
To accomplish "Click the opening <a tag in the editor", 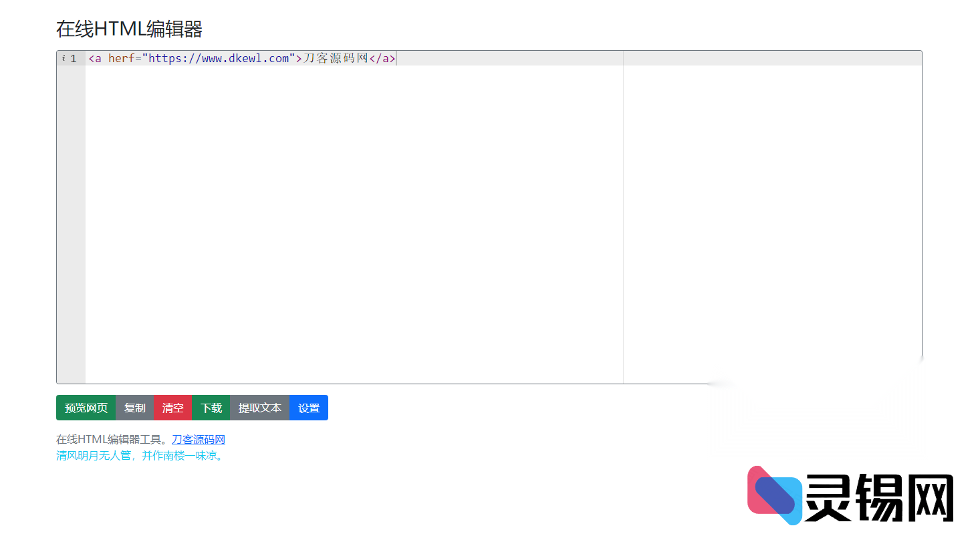I will [x=95, y=59].
